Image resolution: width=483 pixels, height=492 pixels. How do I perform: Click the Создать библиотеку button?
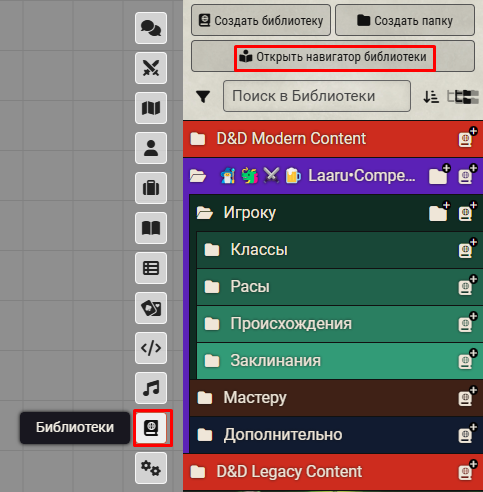(261, 20)
